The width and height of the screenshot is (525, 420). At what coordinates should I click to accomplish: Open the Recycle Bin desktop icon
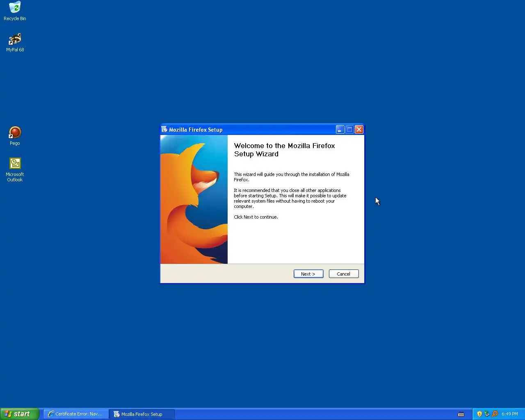tap(15, 11)
